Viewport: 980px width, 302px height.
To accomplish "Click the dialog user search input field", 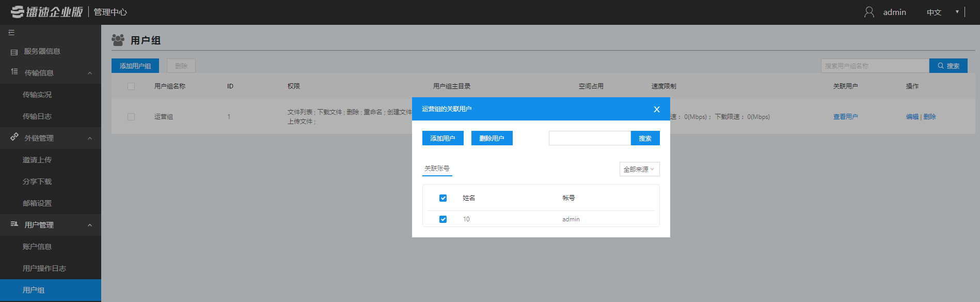I will point(589,138).
